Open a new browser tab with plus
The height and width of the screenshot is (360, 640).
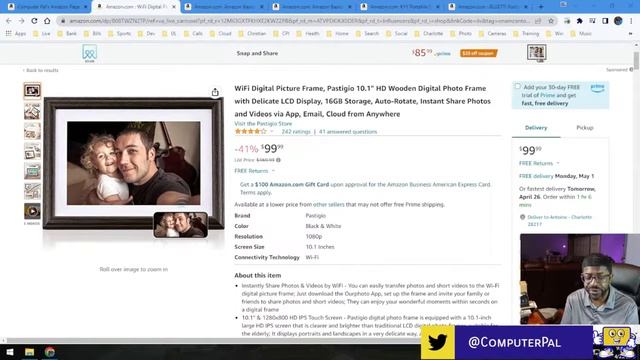pyautogui.click(x=541, y=7)
